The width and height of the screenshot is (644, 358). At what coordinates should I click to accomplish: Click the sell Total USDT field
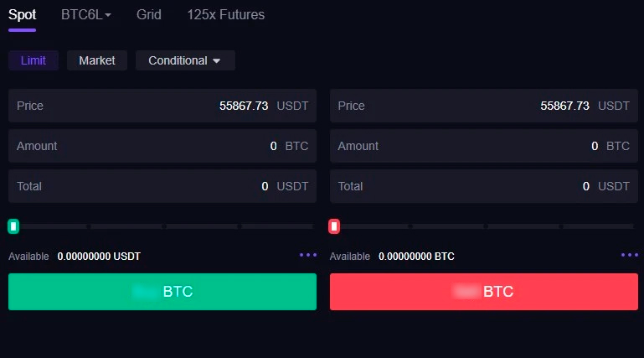tap(484, 186)
